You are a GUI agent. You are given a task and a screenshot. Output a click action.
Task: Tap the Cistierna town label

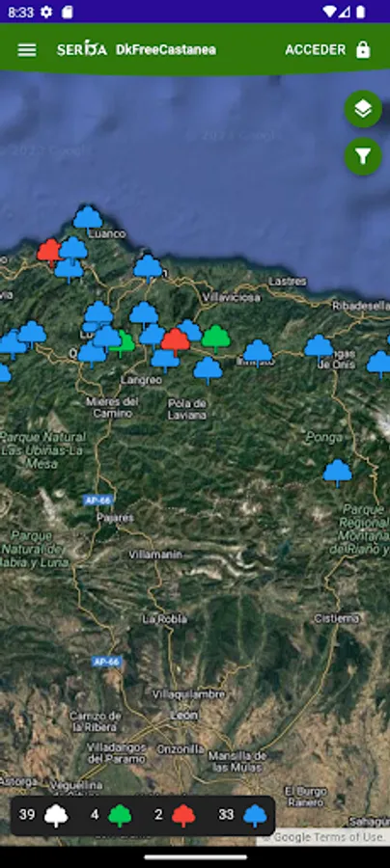pos(336,618)
